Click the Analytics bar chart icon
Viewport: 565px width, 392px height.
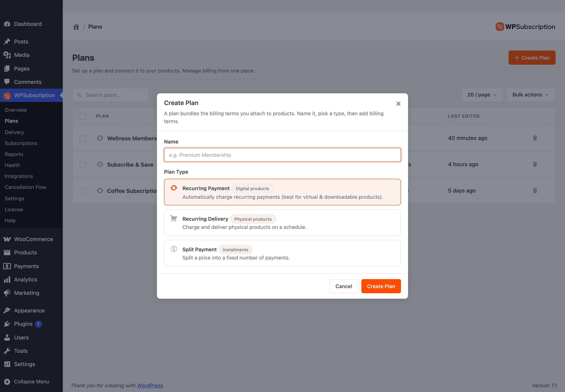(x=7, y=279)
